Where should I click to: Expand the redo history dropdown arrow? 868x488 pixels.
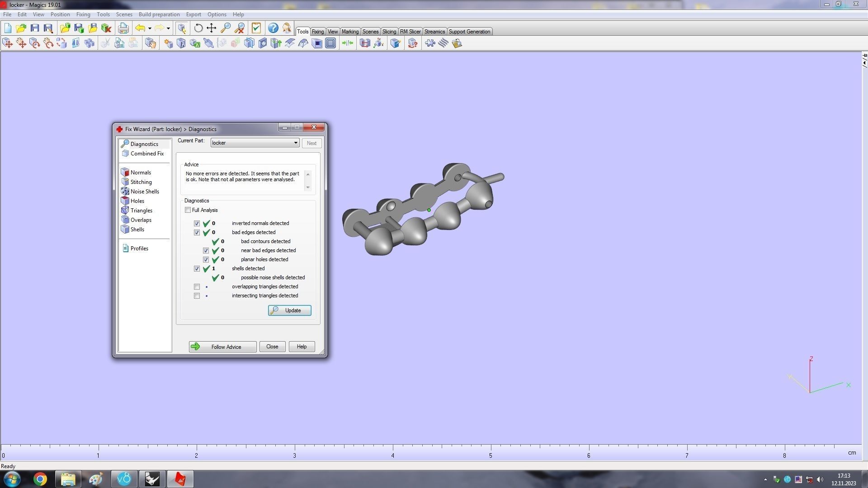[x=168, y=28]
